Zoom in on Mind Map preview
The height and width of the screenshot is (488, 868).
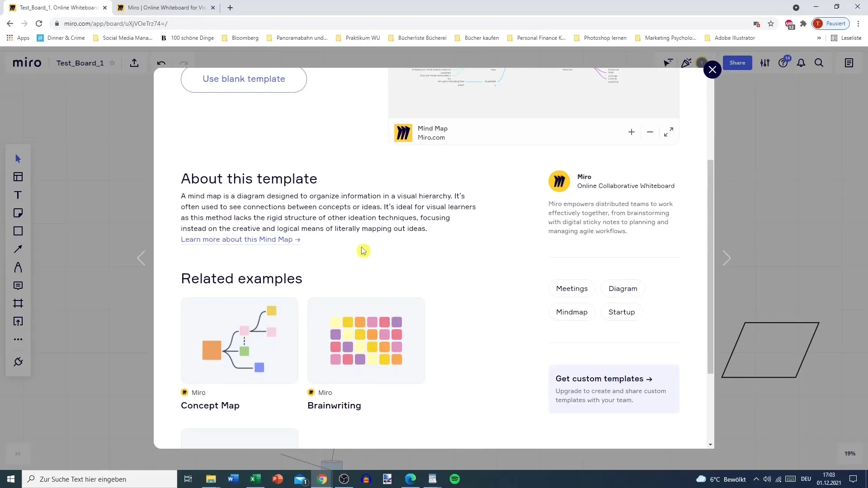point(632,132)
